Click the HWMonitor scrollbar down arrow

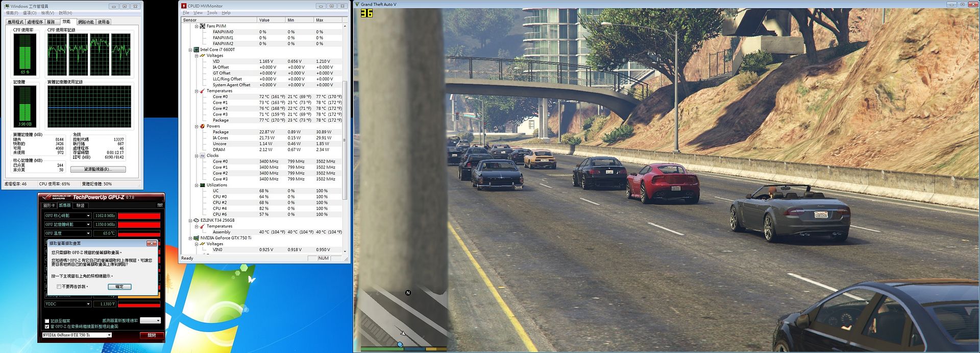(x=345, y=251)
